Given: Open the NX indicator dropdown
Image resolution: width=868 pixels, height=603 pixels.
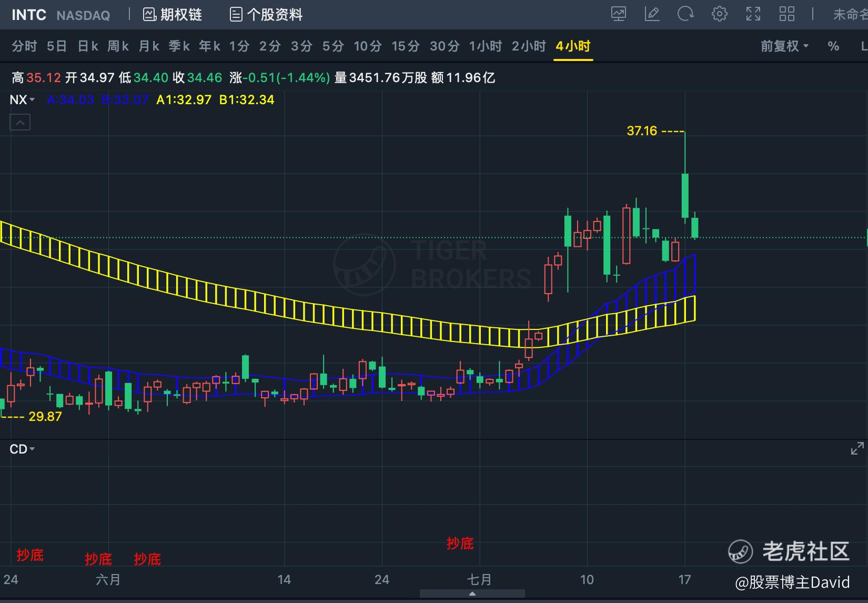Looking at the screenshot, I should click(22, 99).
